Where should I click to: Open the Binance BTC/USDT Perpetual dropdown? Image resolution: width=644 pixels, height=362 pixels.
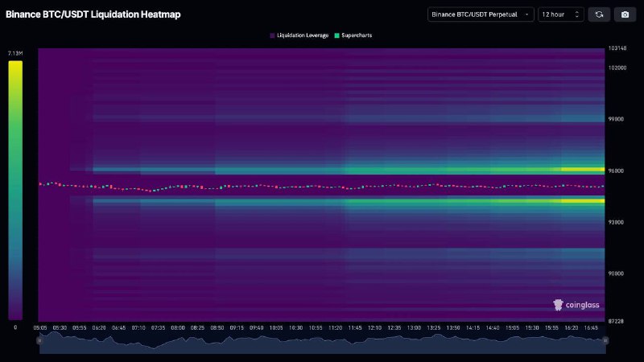(x=481, y=14)
